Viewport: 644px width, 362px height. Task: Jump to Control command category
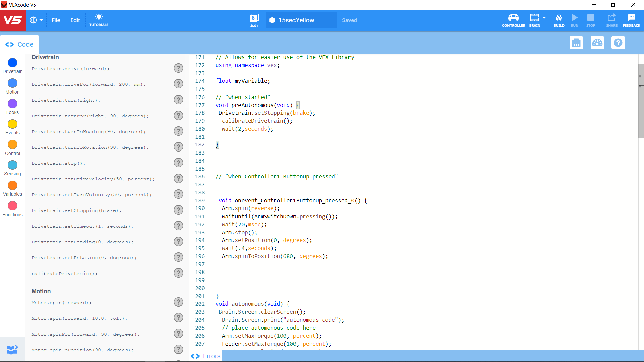click(12, 148)
